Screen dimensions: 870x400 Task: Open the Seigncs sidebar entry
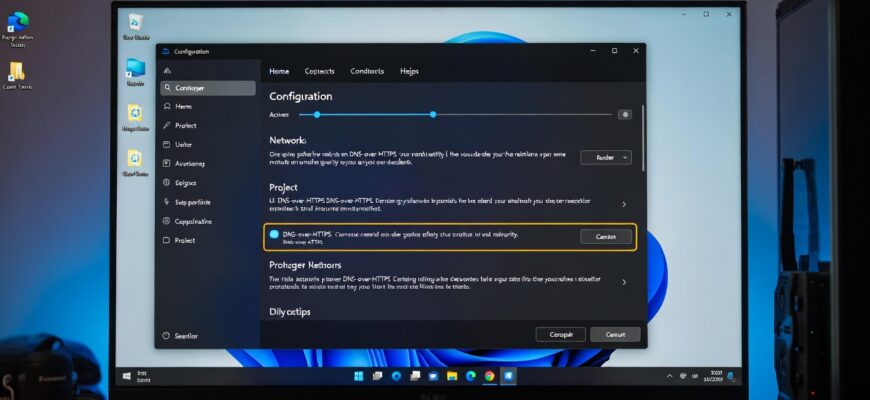[x=208, y=183]
